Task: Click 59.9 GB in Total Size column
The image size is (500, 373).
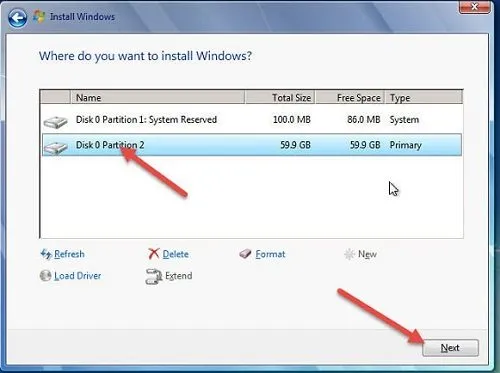Action: [295, 145]
